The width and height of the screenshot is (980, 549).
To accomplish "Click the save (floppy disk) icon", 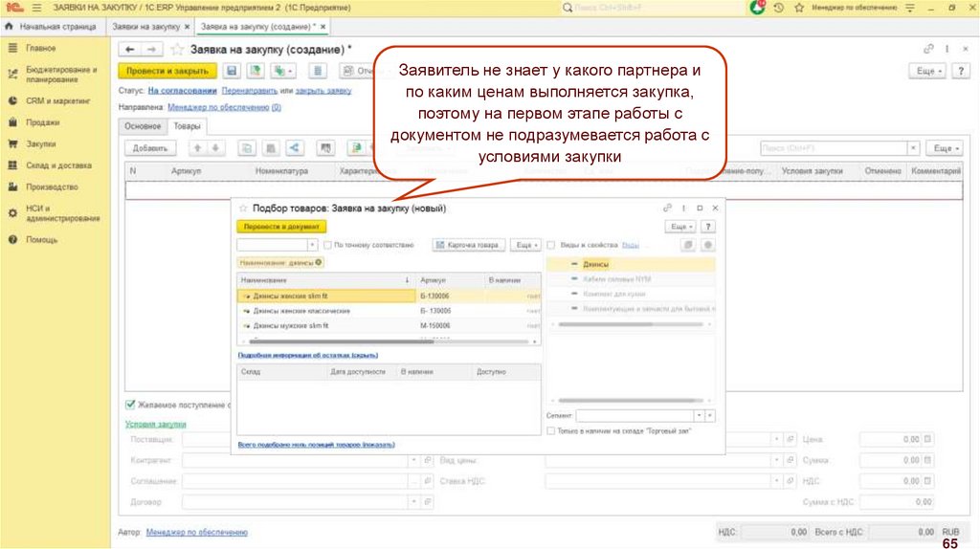I will click(x=232, y=71).
